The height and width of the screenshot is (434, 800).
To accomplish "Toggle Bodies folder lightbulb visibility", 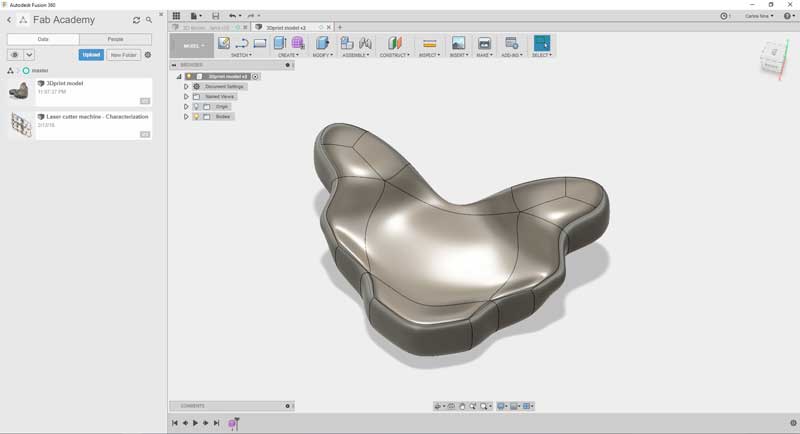I will tap(196, 117).
